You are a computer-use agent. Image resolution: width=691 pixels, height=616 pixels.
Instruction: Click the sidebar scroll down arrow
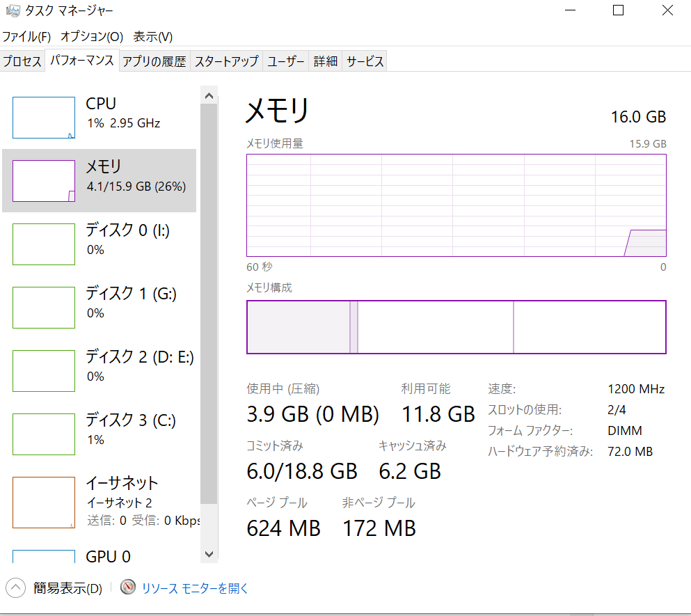pyautogui.click(x=209, y=553)
